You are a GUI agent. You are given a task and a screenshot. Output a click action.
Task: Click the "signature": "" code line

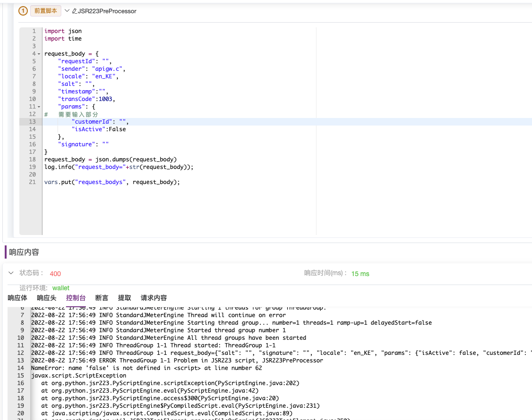tap(83, 144)
